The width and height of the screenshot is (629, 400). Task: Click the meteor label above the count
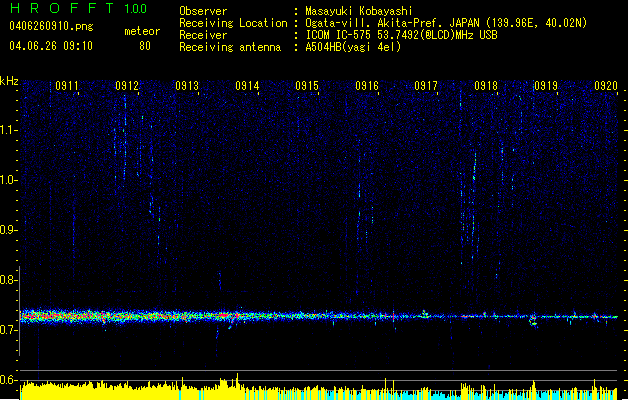click(142, 31)
